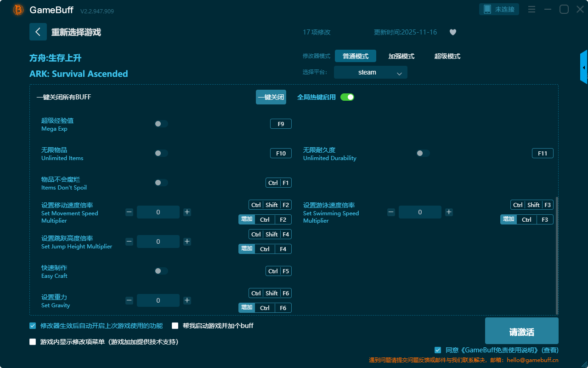Check the in-game modifier menu checkbox
This screenshot has height=368, width=588.
33,342
